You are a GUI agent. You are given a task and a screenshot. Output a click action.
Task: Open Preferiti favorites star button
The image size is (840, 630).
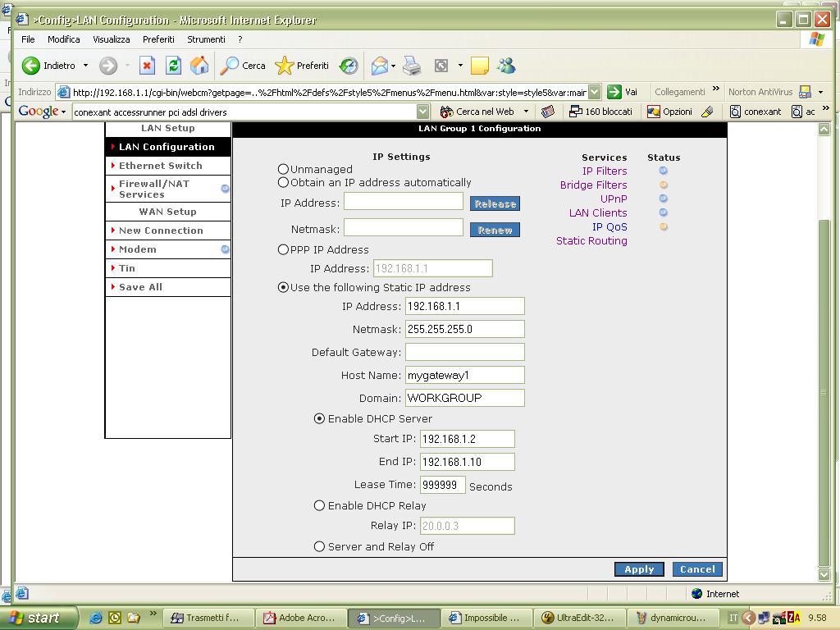pos(302,66)
